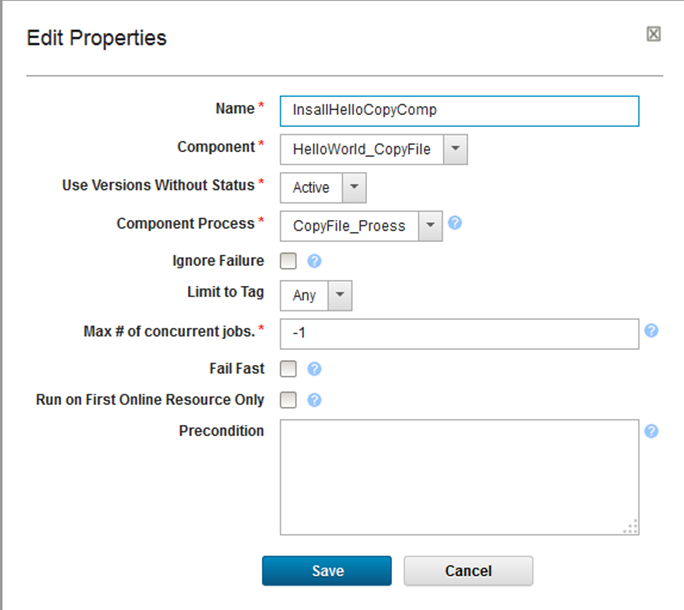Close the Edit Properties dialog

click(654, 34)
